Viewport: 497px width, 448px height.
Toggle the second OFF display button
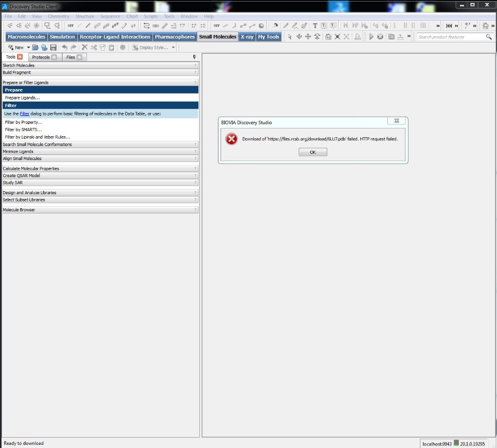click(216, 26)
